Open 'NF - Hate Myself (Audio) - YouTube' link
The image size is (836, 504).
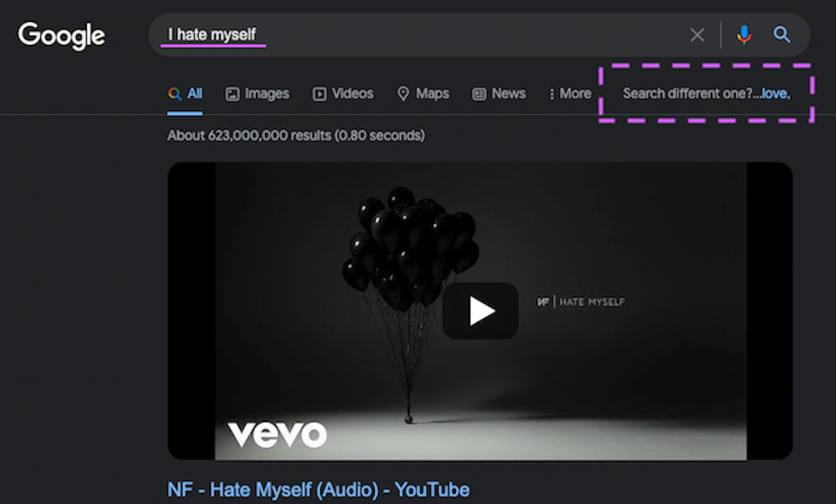[318, 490]
